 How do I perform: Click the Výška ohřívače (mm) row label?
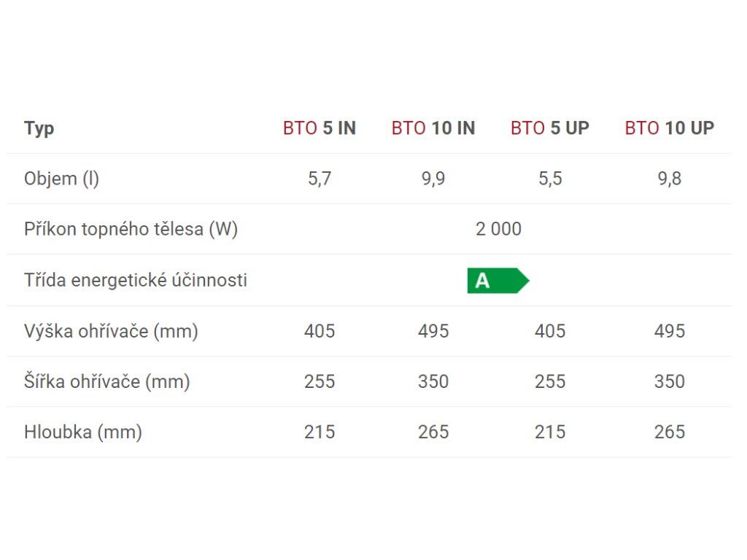[x=111, y=331]
